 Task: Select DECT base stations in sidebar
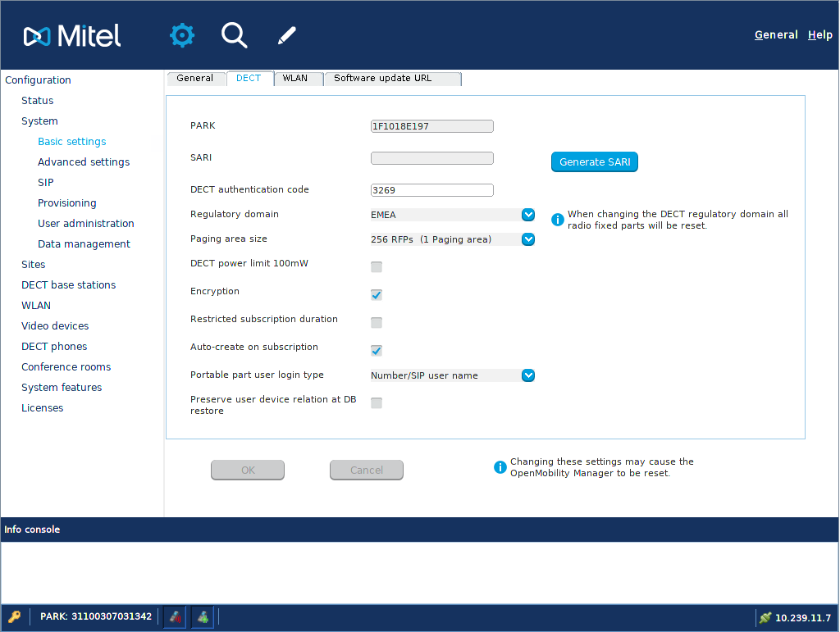click(x=68, y=285)
